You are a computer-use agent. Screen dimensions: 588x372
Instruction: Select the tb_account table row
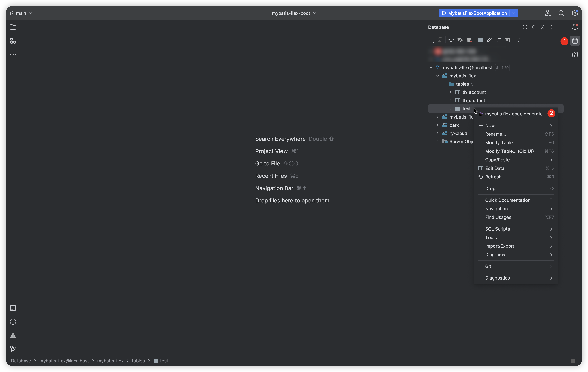tap(496, 92)
